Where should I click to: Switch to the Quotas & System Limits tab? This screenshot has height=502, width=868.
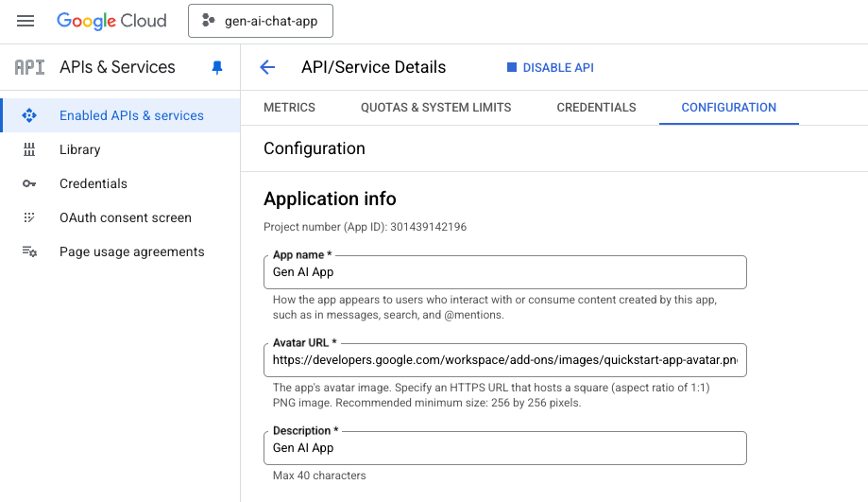(x=435, y=108)
